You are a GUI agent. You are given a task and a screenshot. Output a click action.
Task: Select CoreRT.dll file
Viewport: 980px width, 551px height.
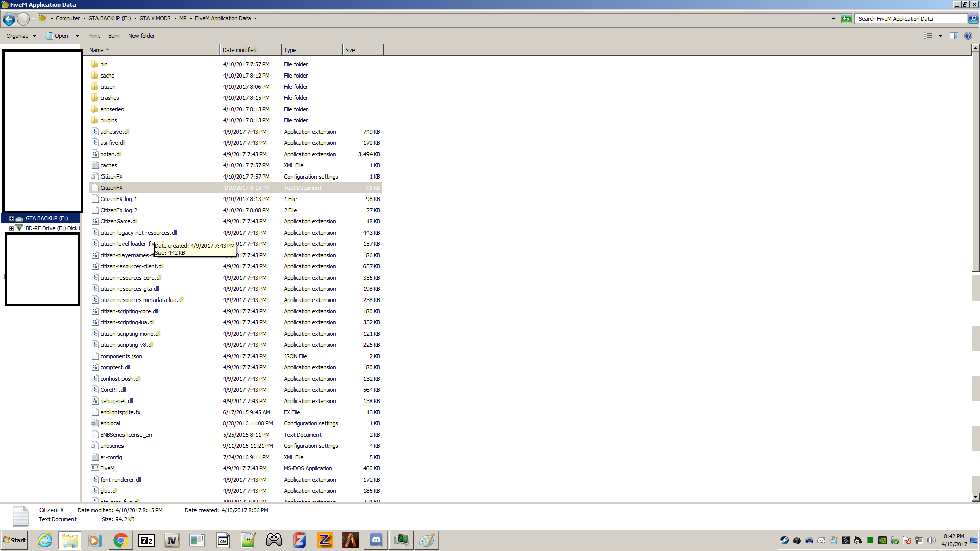(113, 390)
